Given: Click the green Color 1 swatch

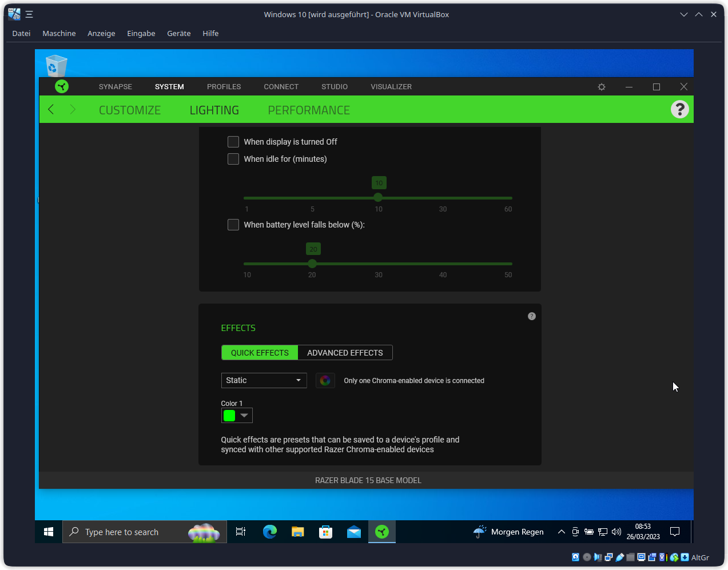Looking at the screenshot, I should 229,415.
